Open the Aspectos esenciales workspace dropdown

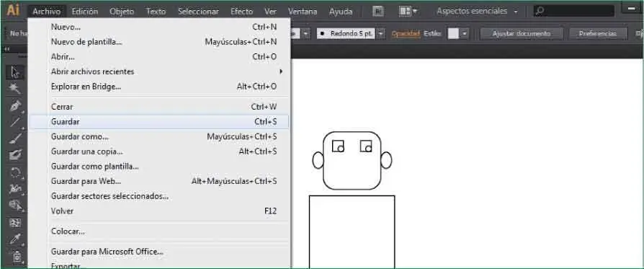pyautogui.click(x=478, y=12)
